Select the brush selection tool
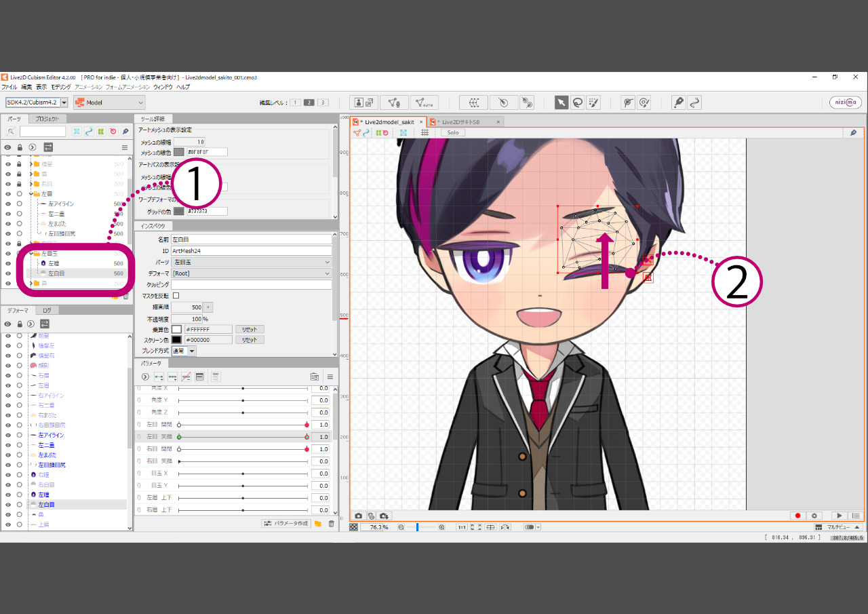This screenshot has height=614, width=868. click(593, 102)
